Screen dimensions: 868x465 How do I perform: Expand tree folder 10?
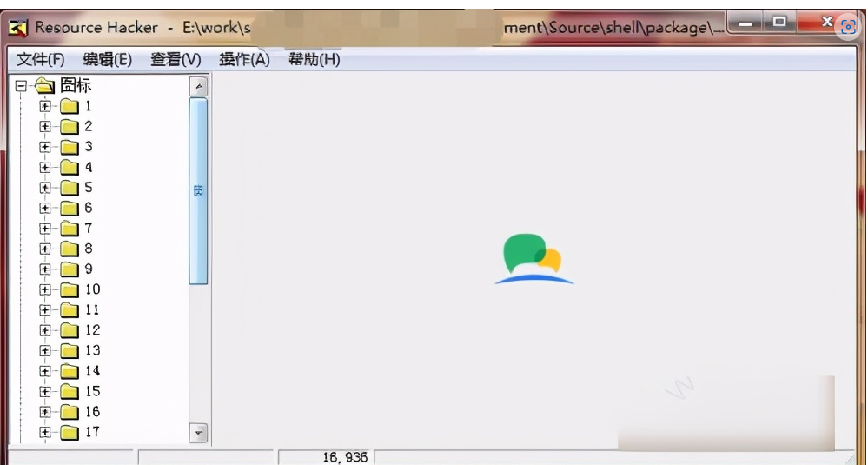[x=45, y=289]
